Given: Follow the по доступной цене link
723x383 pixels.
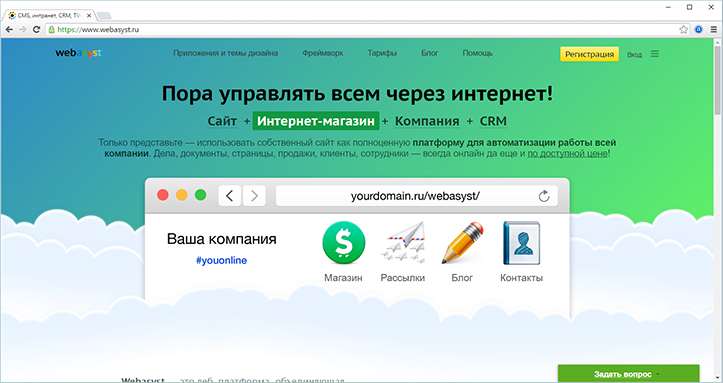Looking at the screenshot, I should click(x=568, y=153).
